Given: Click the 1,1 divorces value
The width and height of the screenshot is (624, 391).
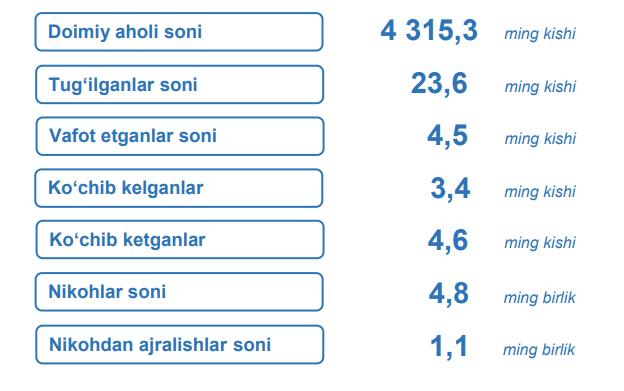Looking at the screenshot, I should click(x=449, y=346).
